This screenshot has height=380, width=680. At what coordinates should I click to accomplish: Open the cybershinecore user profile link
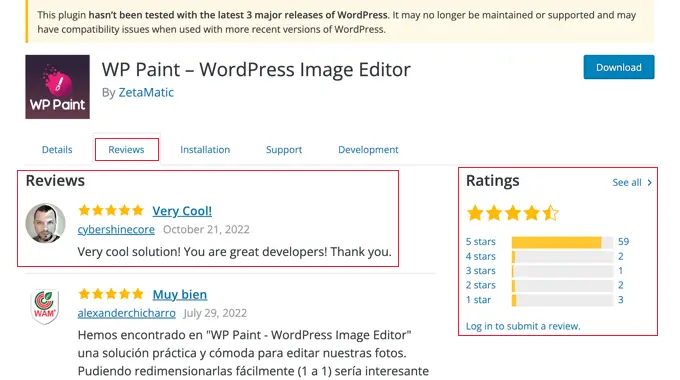[116, 229]
